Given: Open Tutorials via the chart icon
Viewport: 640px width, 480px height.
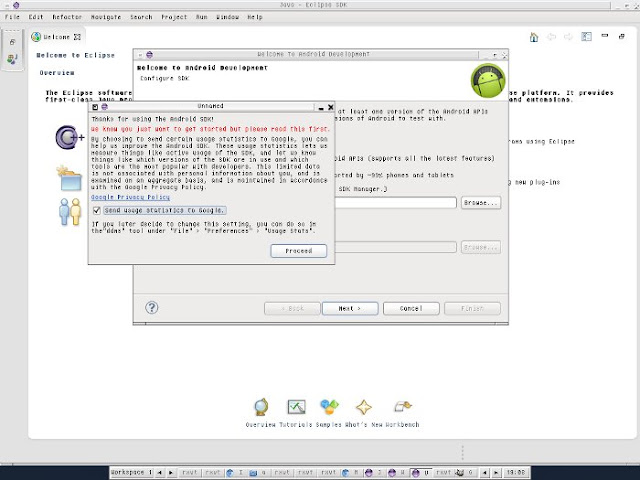Looking at the screenshot, I should pyautogui.click(x=296, y=407).
